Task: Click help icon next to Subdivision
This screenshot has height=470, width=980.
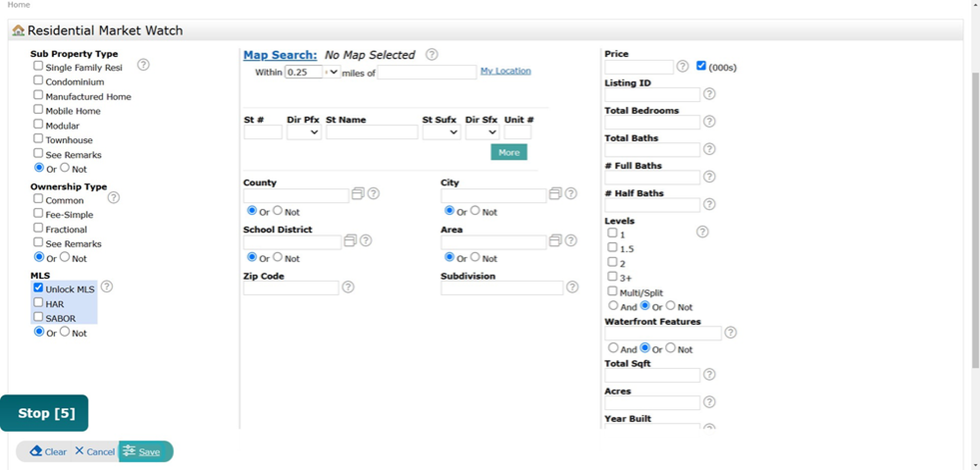Action: pyautogui.click(x=572, y=287)
